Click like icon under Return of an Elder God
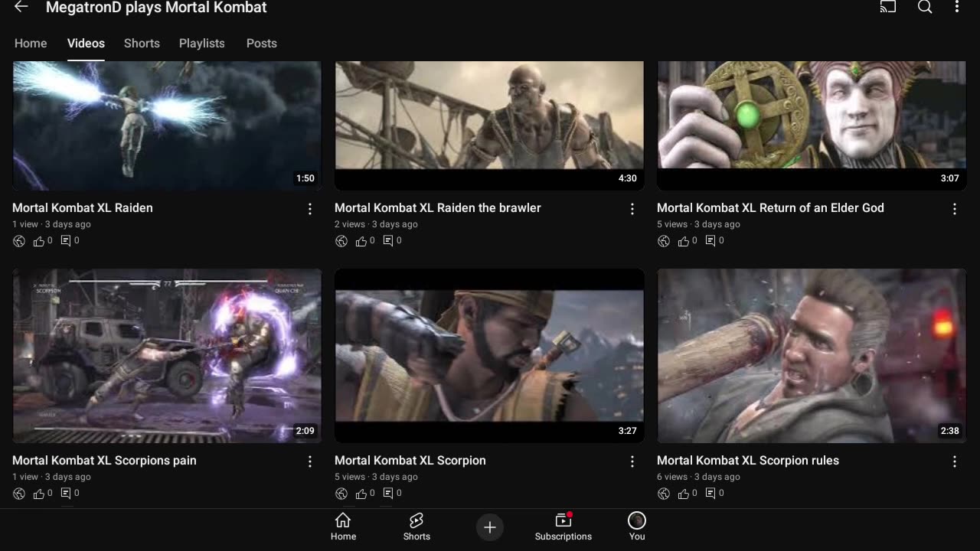The width and height of the screenshot is (980, 551). point(684,241)
